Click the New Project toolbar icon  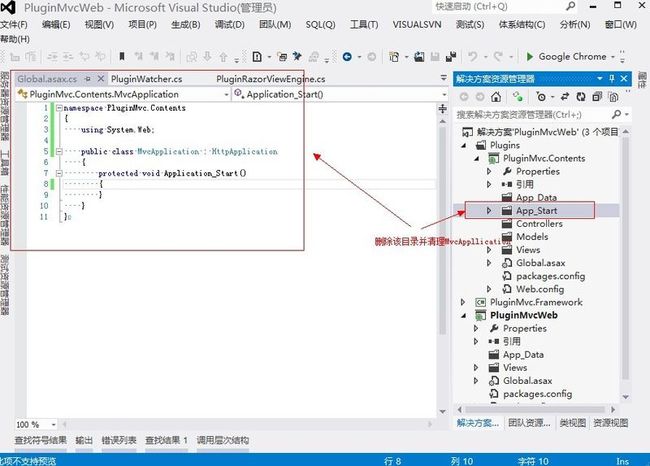(x=394, y=56)
